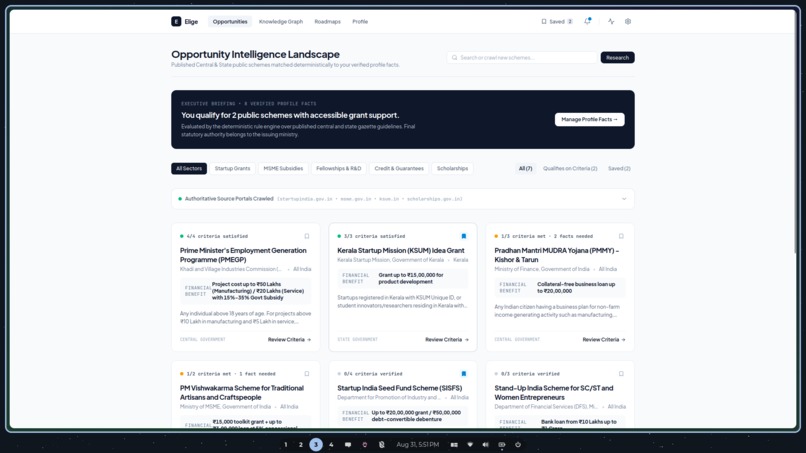
Task: Click '1/2 criteria met · 1 fact needed'
Action: pyautogui.click(x=231, y=374)
